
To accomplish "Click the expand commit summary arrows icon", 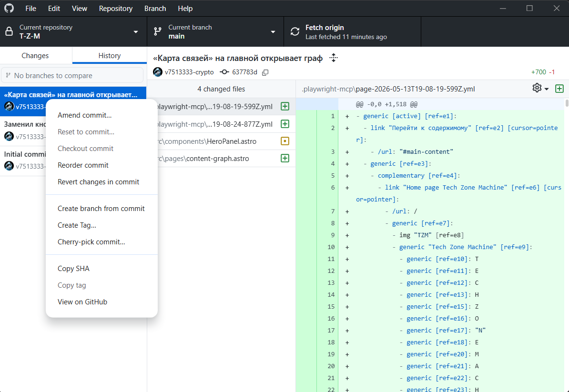I will (334, 58).
